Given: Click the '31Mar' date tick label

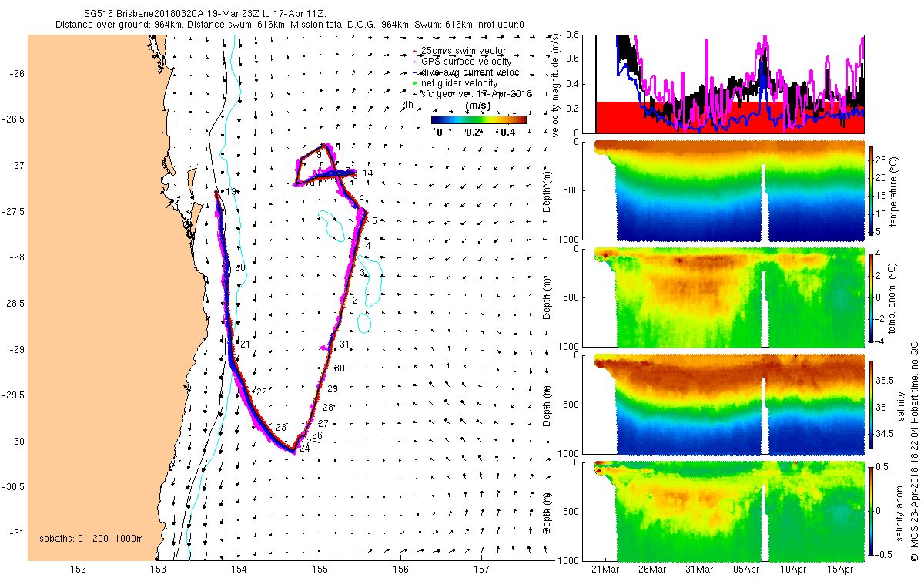Looking at the screenshot, I should [699, 570].
